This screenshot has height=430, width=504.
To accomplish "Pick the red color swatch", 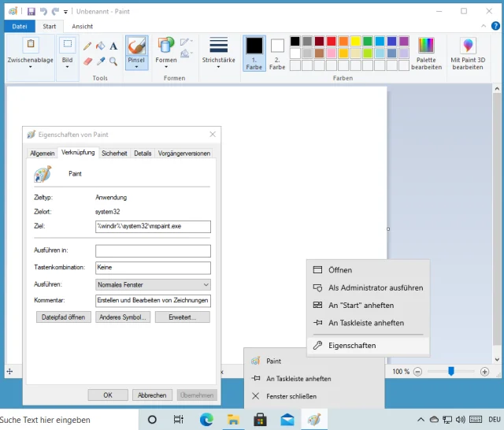I will (x=332, y=41).
